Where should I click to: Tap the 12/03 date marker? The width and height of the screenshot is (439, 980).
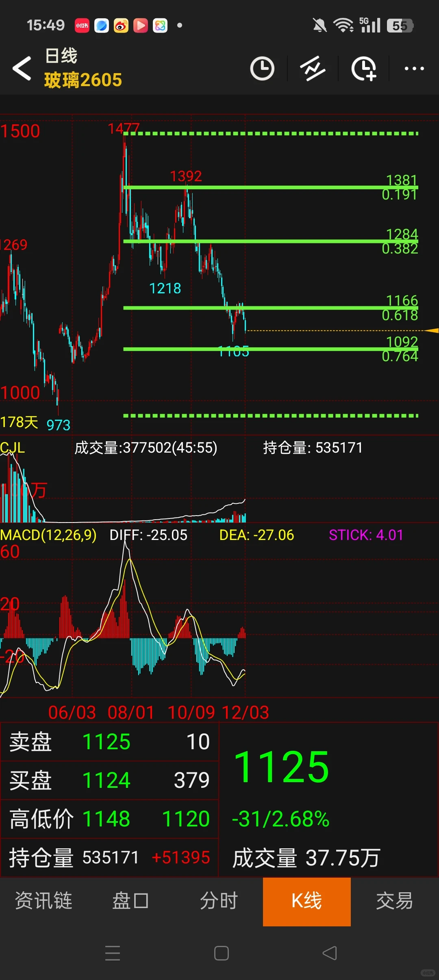pos(246,712)
